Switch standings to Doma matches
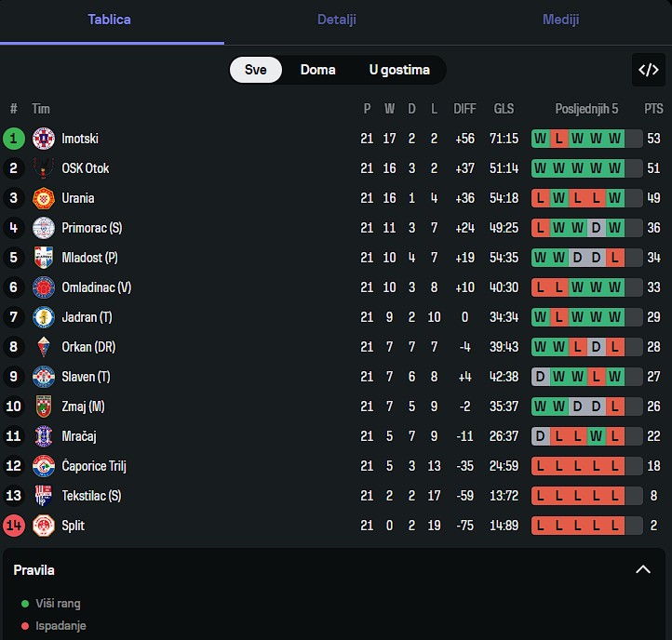 [318, 70]
